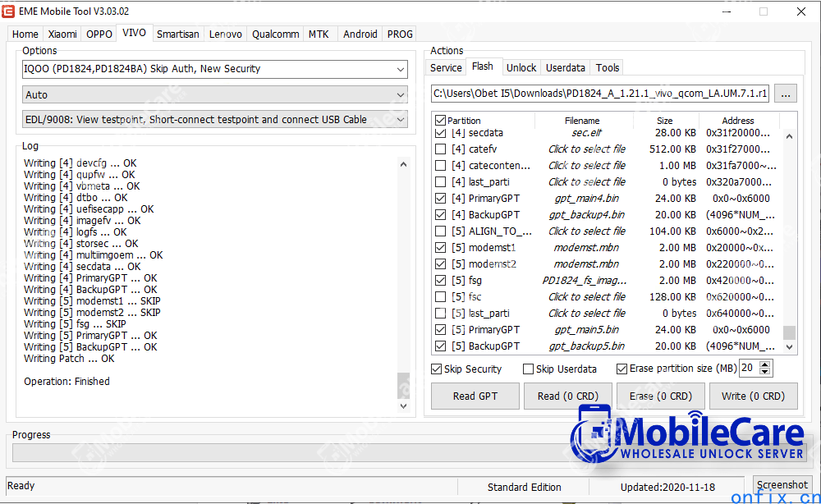
Task: Uncheck the [5] modemst2 partition
Action: (x=440, y=264)
